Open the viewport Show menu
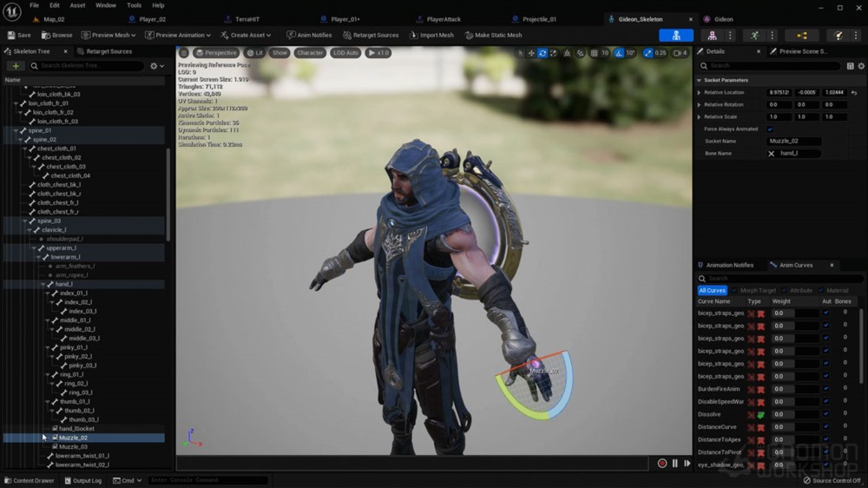 tap(279, 53)
